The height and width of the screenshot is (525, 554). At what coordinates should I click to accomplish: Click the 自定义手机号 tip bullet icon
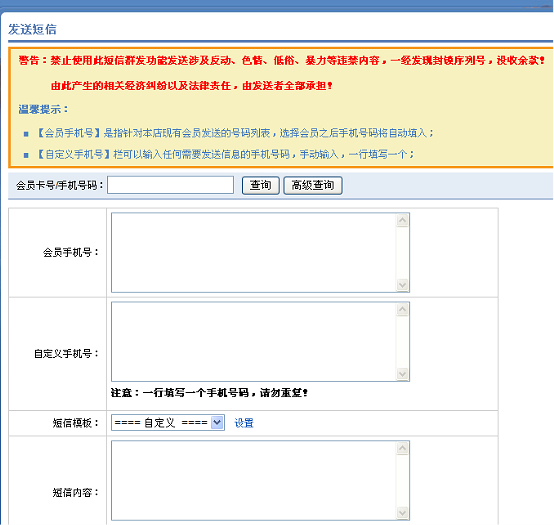(x=26, y=155)
